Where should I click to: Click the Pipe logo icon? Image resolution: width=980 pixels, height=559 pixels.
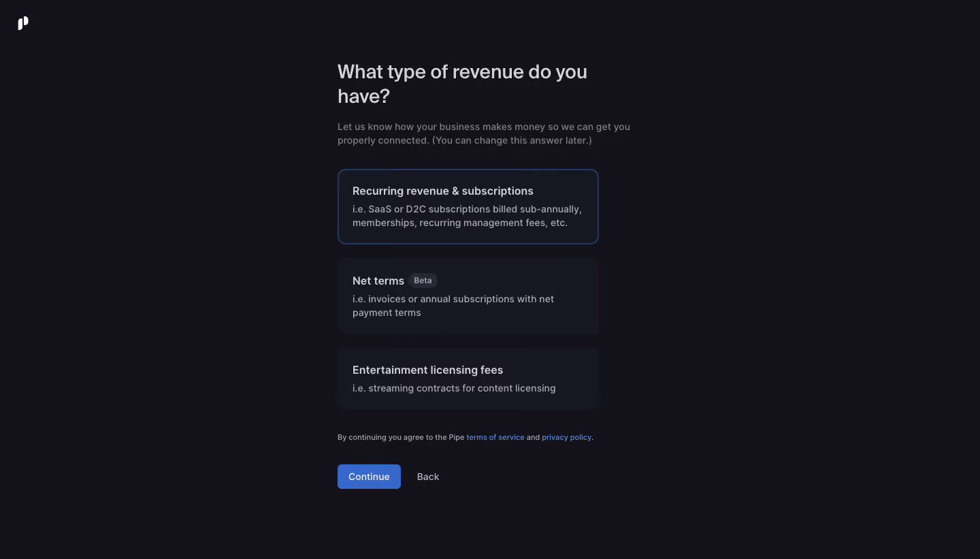coord(23,23)
